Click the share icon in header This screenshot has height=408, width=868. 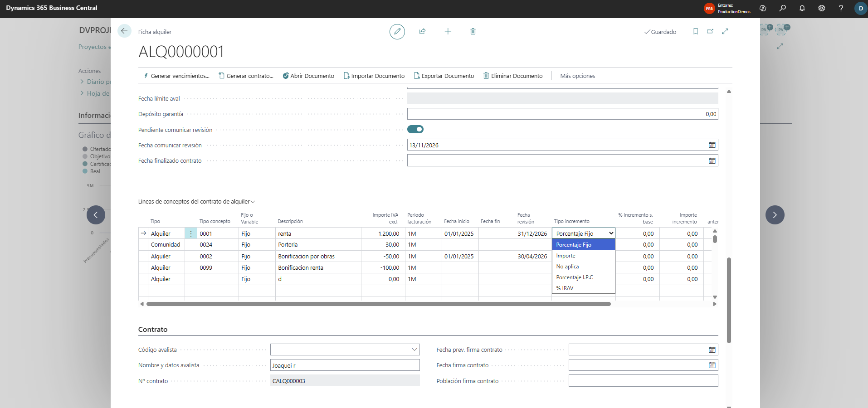[x=422, y=31]
